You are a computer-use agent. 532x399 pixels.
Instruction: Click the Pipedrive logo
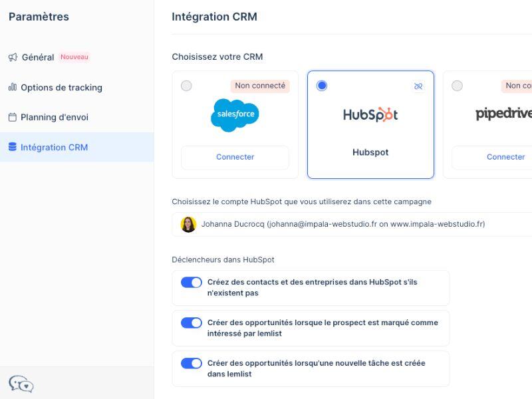pyautogui.click(x=504, y=114)
